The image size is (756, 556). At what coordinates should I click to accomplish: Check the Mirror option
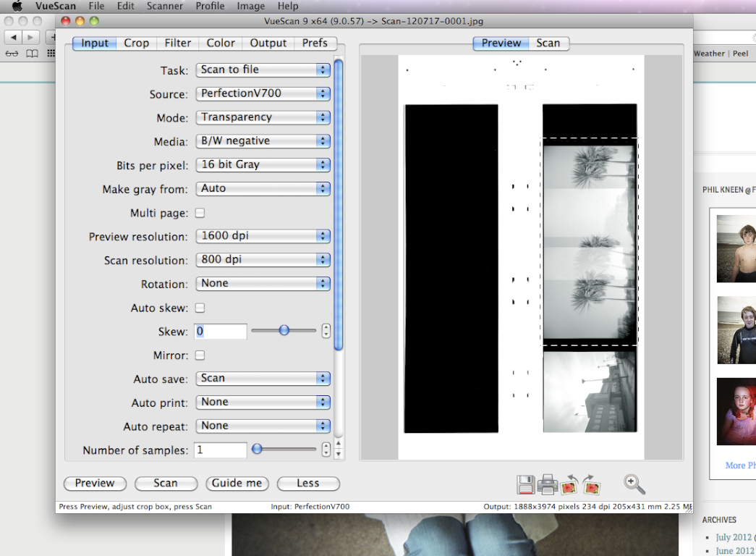click(x=200, y=355)
